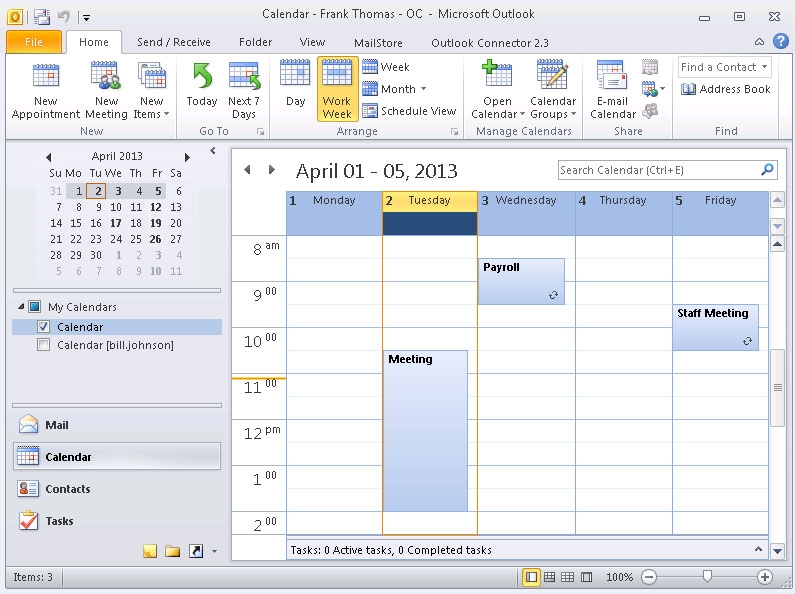The height and width of the screenshot is (594, 795).
Task: Open the MailStore tab
Action: click(378, 43)
